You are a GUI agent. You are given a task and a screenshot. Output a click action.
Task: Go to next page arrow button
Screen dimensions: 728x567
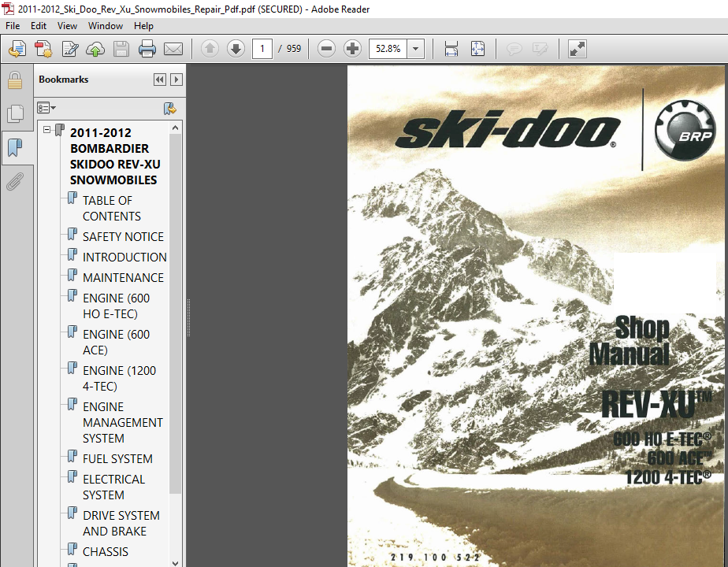pos(236,48)
